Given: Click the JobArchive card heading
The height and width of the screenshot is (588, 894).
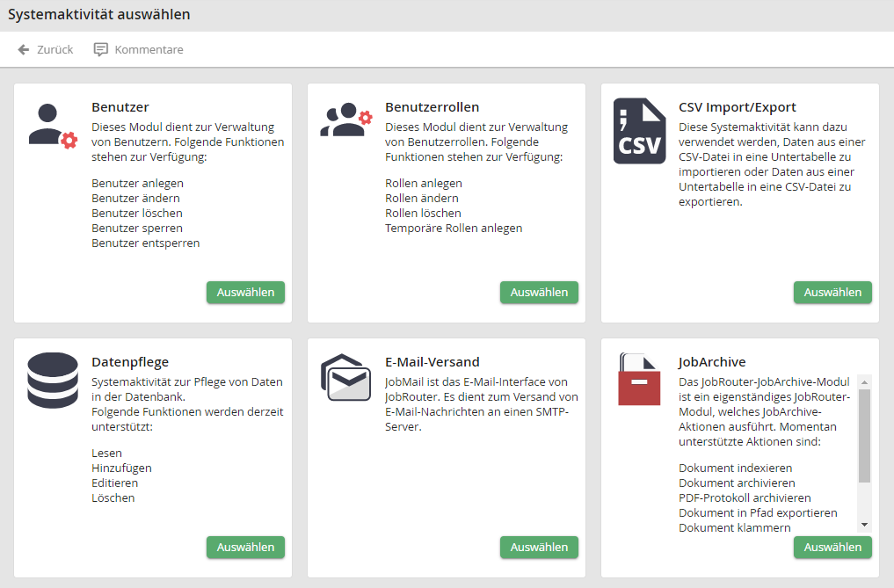Looking at the screenshot, I should click(x=712, y=361).
